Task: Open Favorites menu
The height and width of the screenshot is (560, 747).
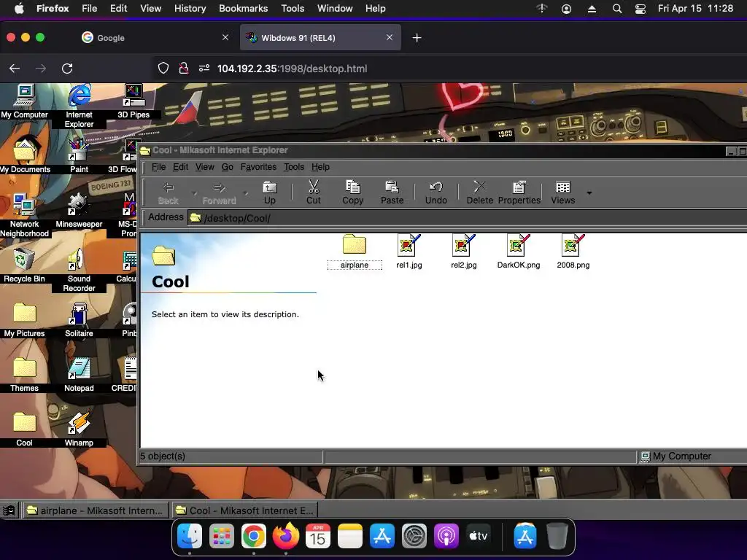Action: pos(258,167)
